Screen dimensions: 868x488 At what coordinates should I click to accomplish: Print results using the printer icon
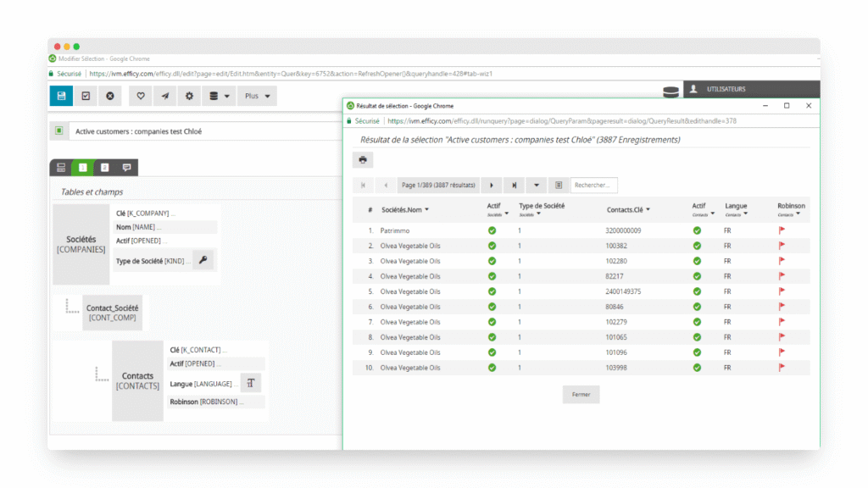click(x=363, y=159)
